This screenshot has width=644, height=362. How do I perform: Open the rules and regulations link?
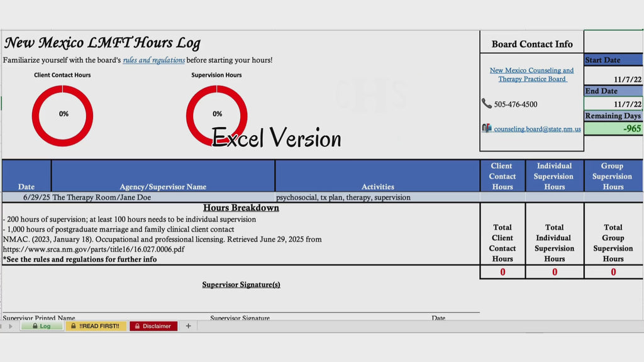(x=153, y=60)
